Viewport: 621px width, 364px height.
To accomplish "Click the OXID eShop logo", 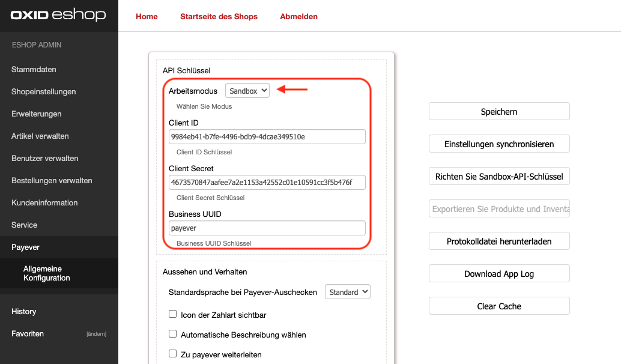I will (x=58, y=15).
